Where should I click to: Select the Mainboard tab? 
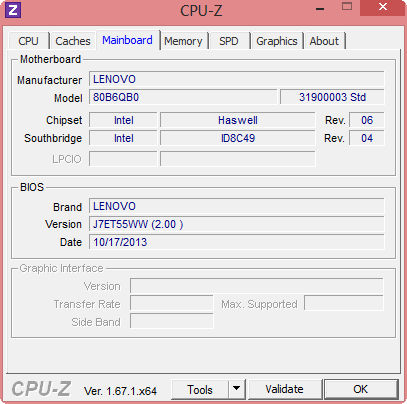(x=127, y=40)
